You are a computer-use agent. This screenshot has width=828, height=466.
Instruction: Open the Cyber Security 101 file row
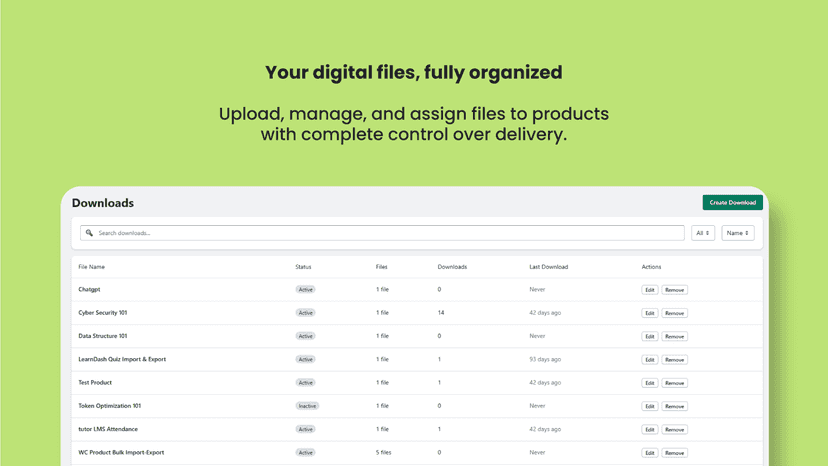tap(417, 313)
